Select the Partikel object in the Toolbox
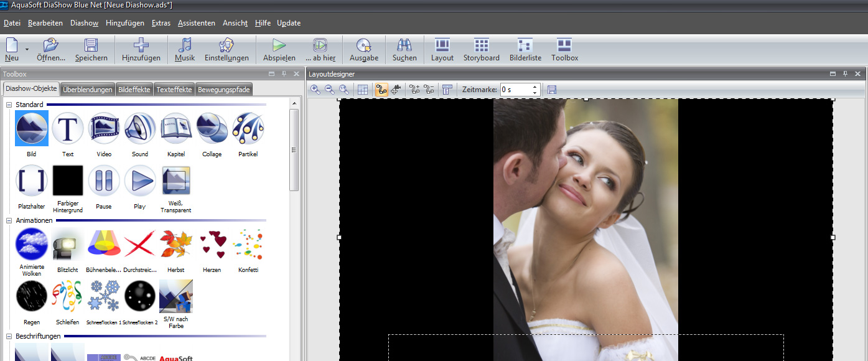 [x=248, y=128]
